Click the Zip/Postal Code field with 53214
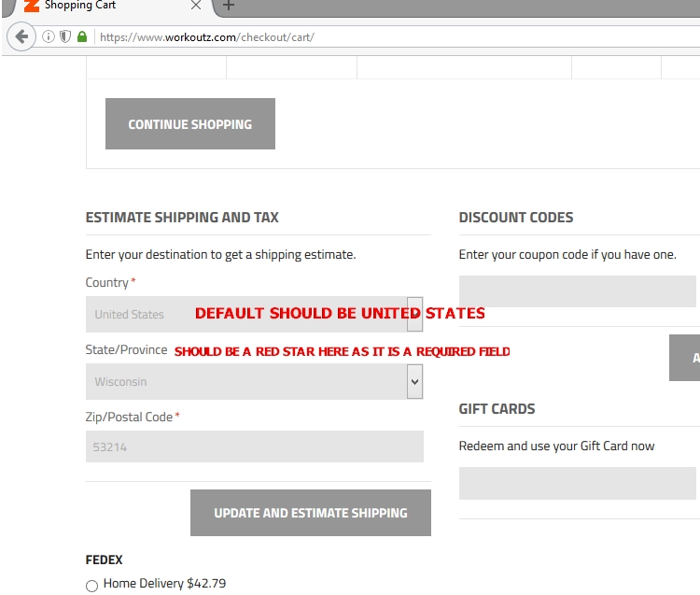This screenshot has height=595, width=700. (x=255, y=446)
